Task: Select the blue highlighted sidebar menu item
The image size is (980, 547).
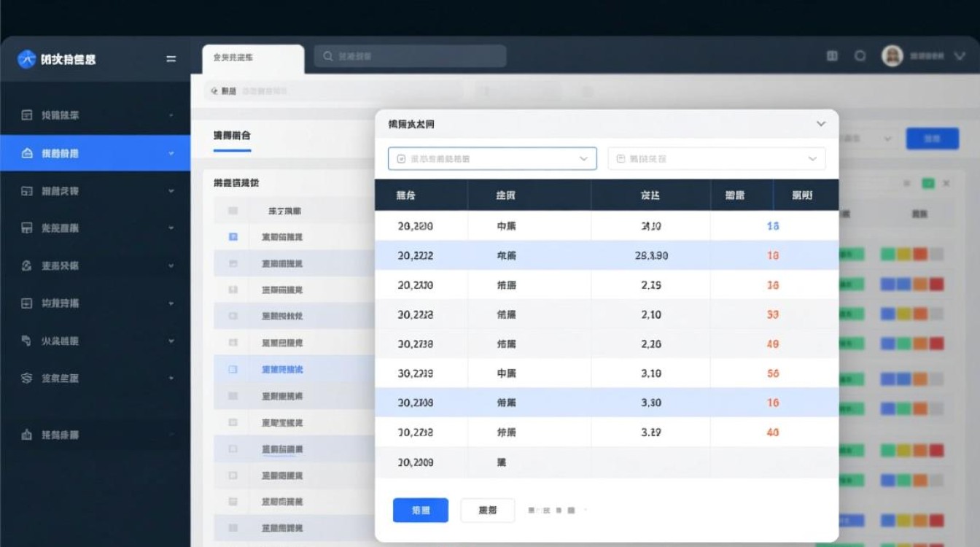Action: pyautogui.click(x=95, y=153)
